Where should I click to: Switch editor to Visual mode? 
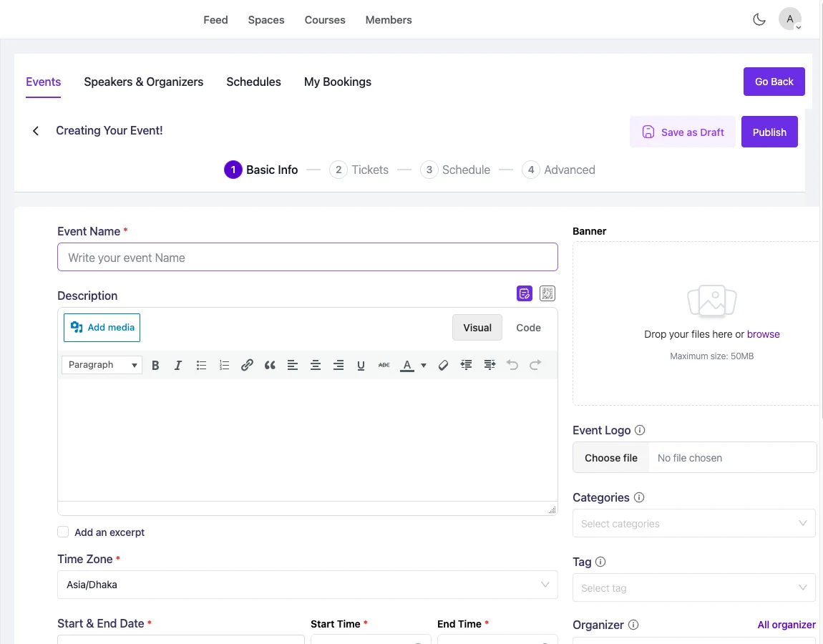pos(477,328)
